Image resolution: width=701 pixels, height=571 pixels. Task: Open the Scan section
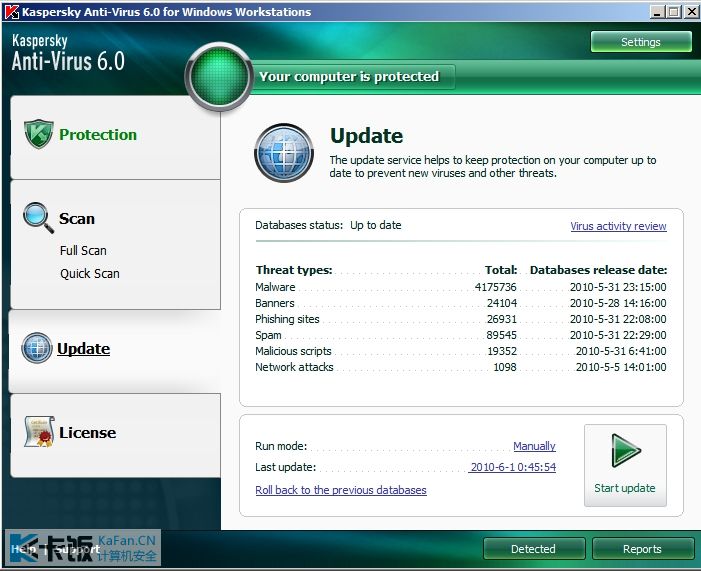pos(77,219)
